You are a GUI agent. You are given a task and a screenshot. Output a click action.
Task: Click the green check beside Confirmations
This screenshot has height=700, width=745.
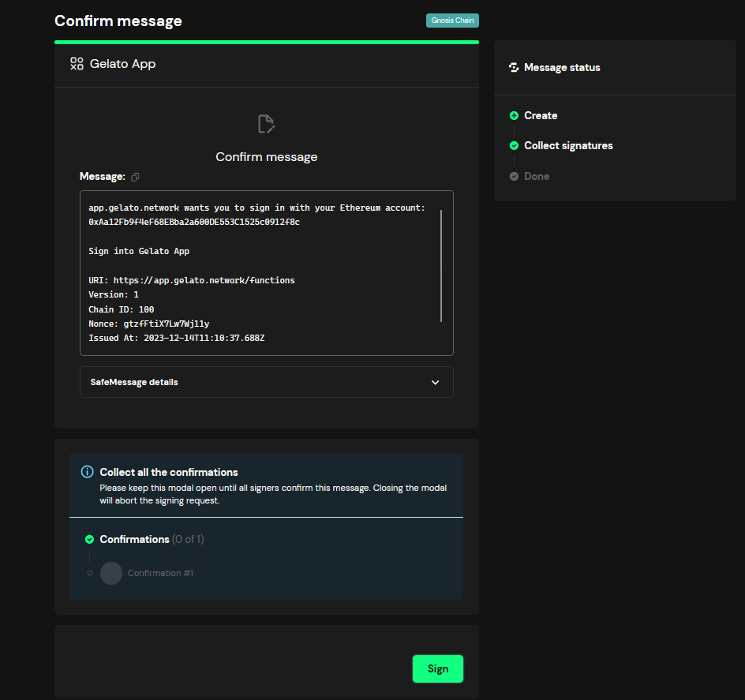[89, 539]
